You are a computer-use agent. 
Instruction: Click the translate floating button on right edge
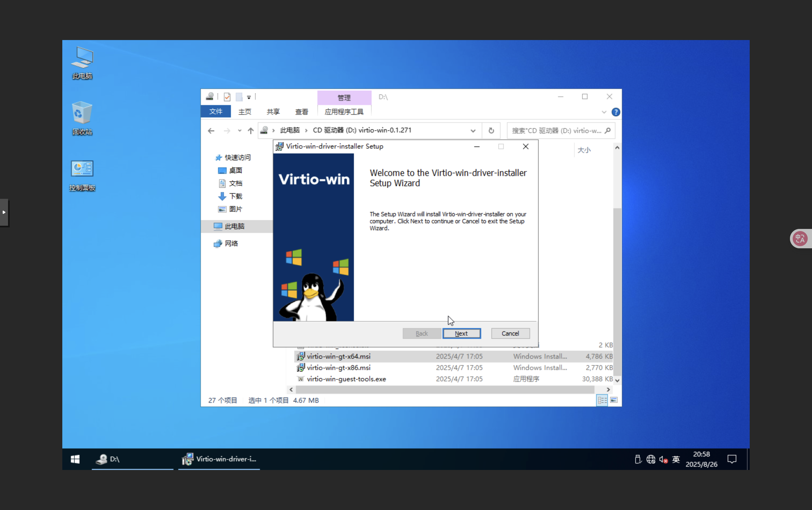(x=800, y=238)
